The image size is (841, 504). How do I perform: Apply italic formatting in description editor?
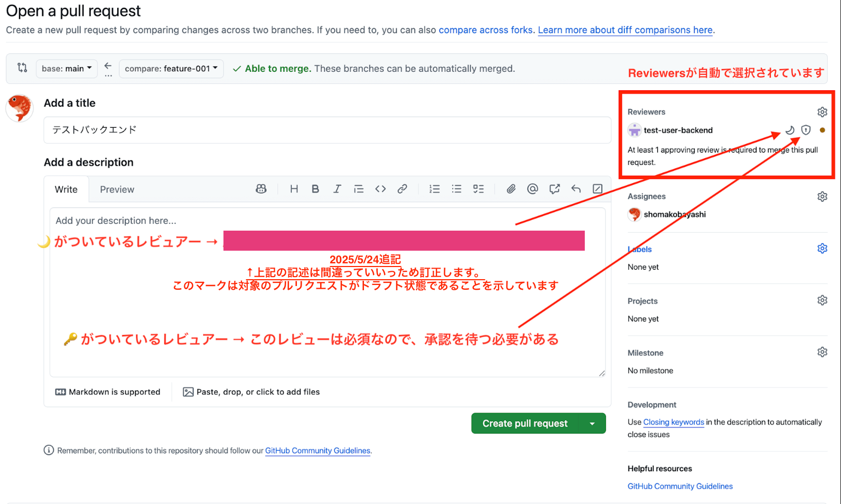point(337,189)
